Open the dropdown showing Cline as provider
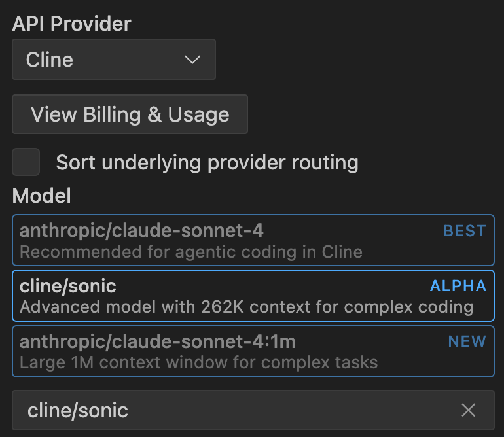Image resolution: width=504 pixels, height=437 pixels. click(x=113, y=60)
